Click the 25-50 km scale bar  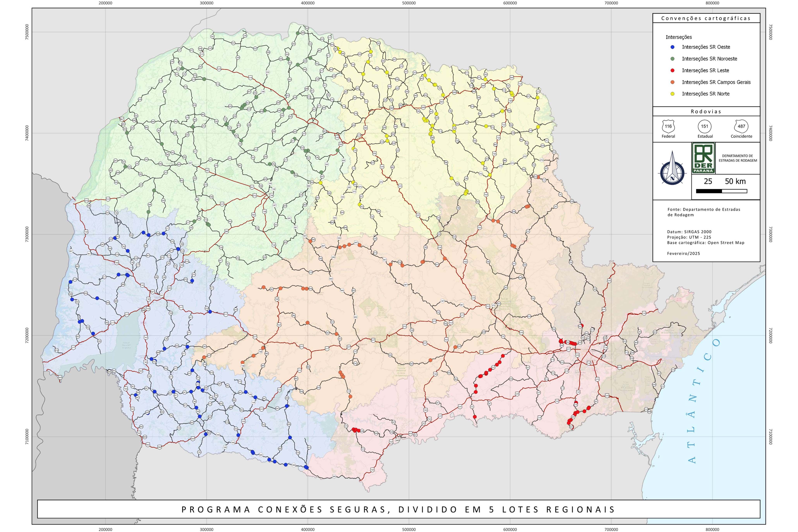(721, 191)
